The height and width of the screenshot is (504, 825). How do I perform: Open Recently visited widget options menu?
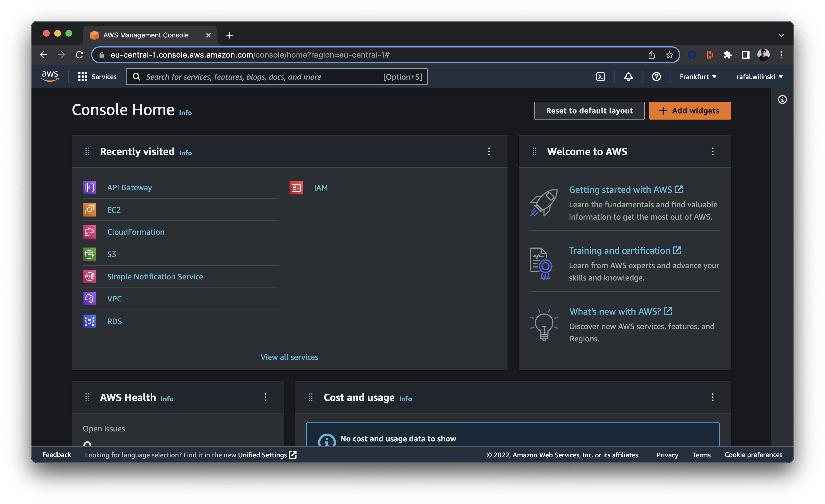489,152
